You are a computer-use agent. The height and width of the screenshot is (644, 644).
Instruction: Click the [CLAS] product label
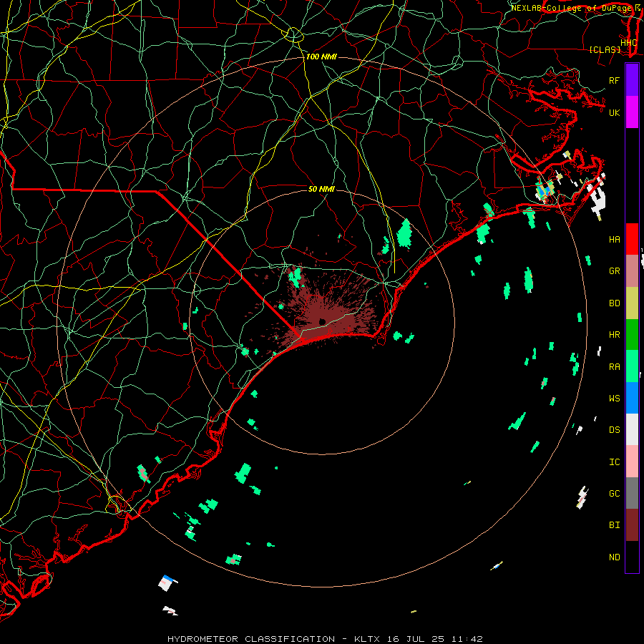pyautogui.click(x=605, y=49)
